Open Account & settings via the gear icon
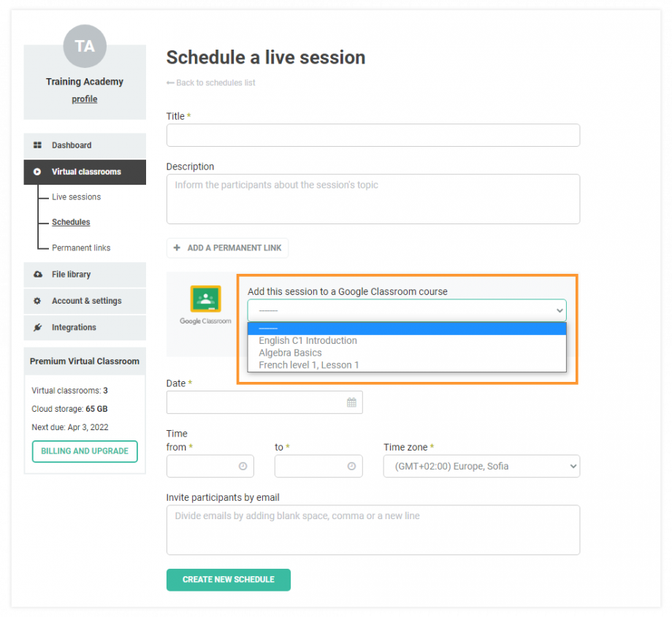Viewport: 672px width, 617px height. click(x=37, y=301)
